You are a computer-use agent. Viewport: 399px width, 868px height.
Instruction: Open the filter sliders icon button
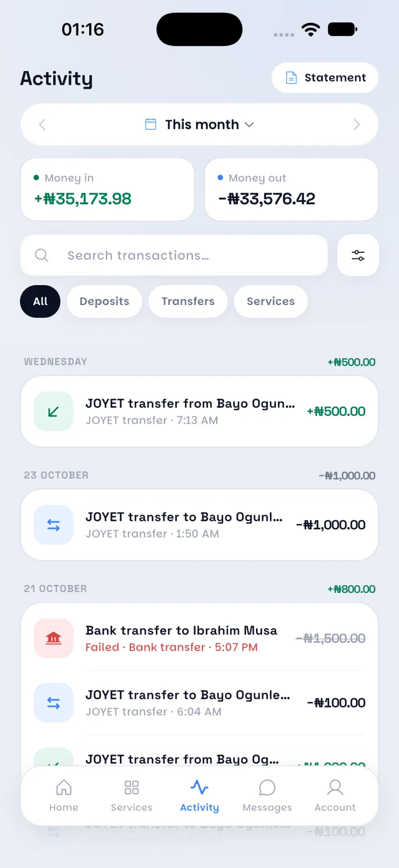point(358,255)
